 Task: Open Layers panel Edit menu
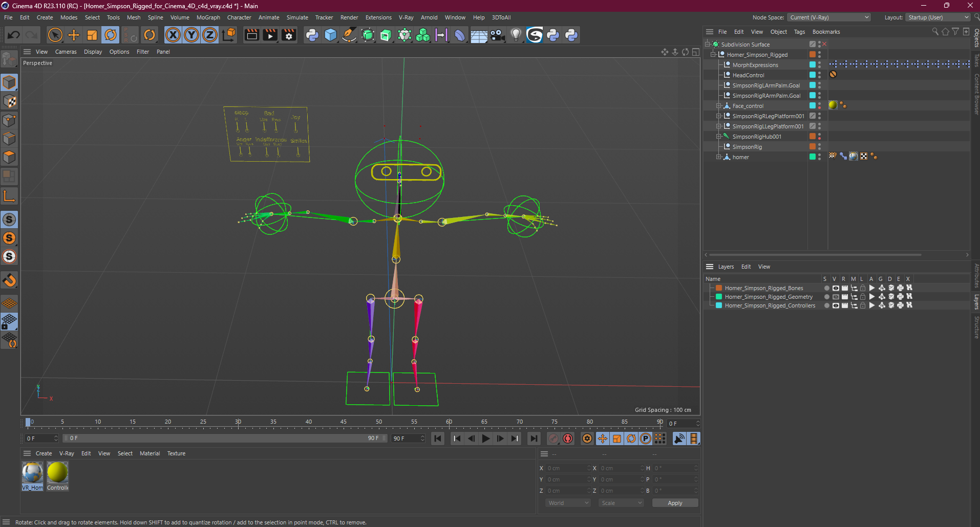click(x=746, y=267)
